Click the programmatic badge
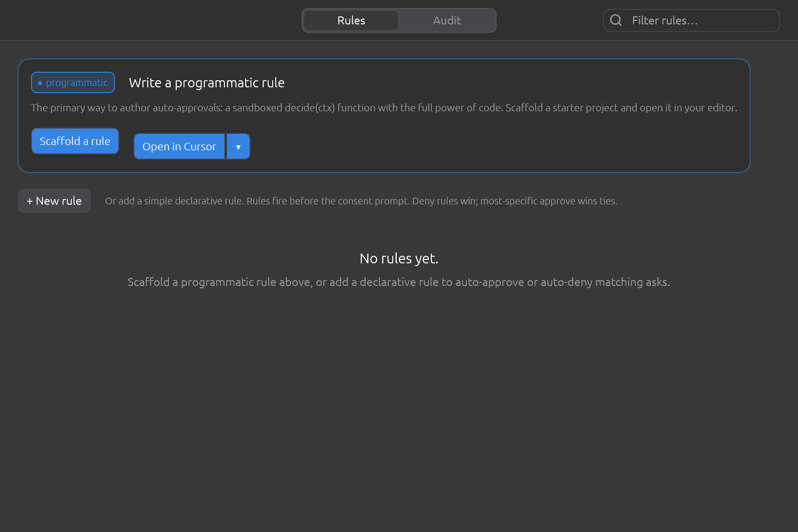 [x=73, y=82]
